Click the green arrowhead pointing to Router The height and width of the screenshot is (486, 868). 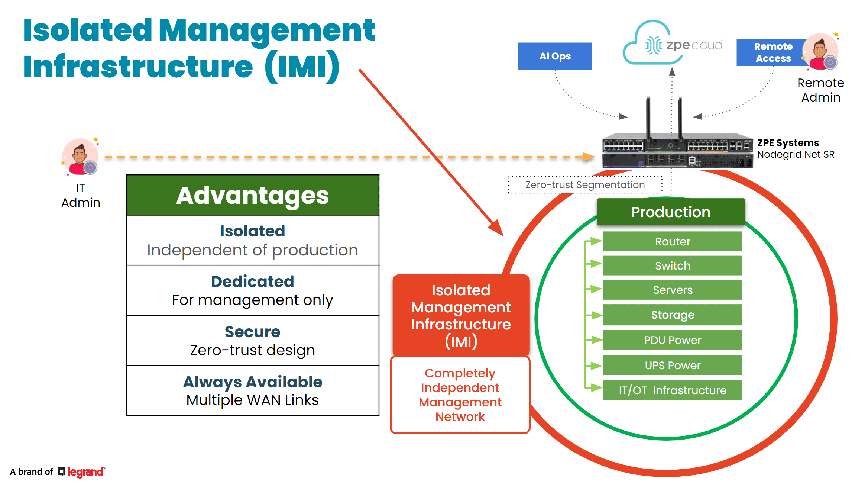point(596,241)
